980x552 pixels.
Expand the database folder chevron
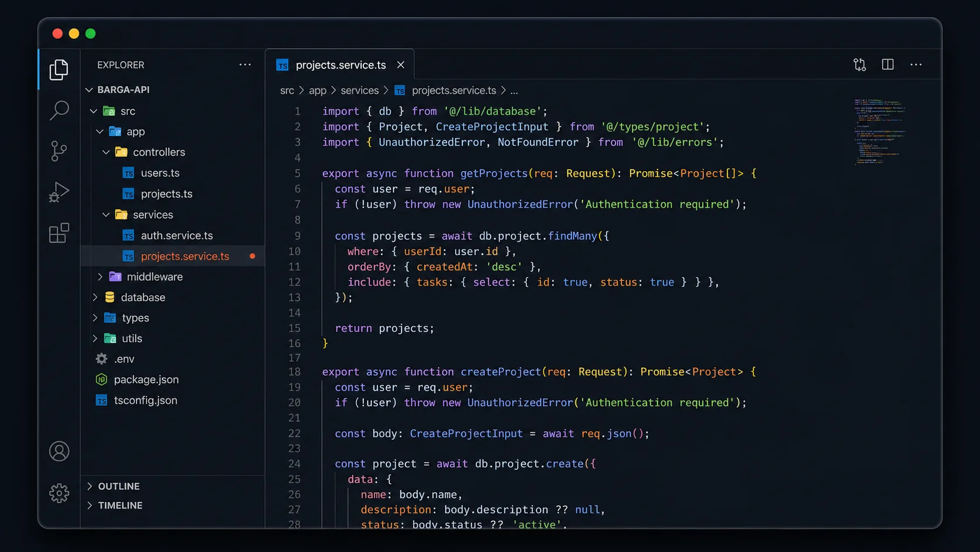pyautogui.click(x=95, y=297)
